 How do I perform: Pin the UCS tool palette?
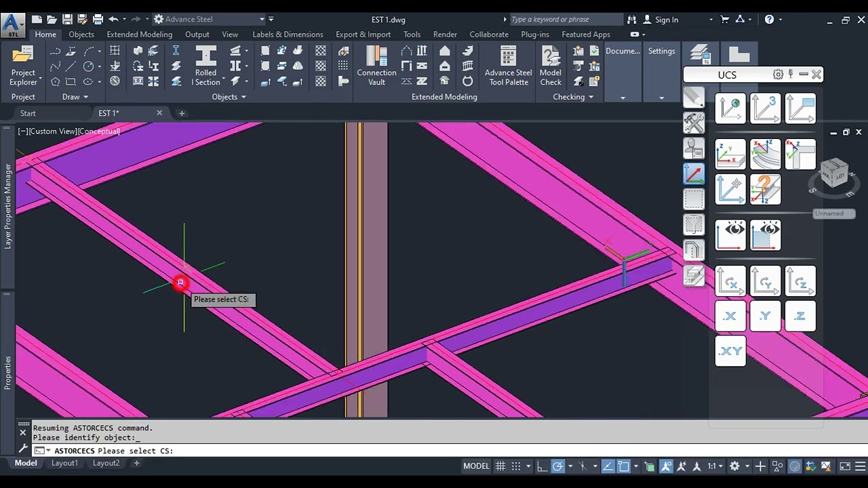[791, 75]
